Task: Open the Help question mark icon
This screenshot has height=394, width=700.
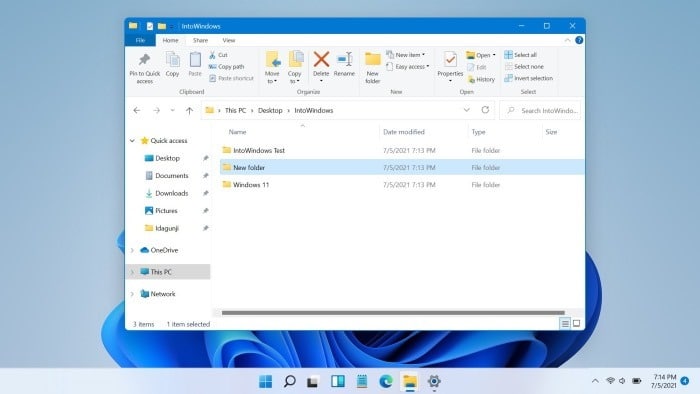Action: [x=579, y=40]
